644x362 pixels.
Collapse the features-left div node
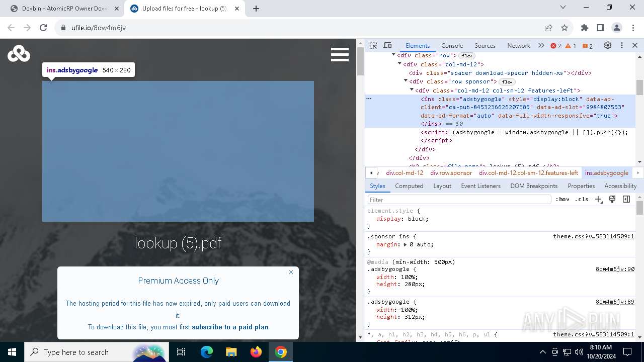point(412,90)
